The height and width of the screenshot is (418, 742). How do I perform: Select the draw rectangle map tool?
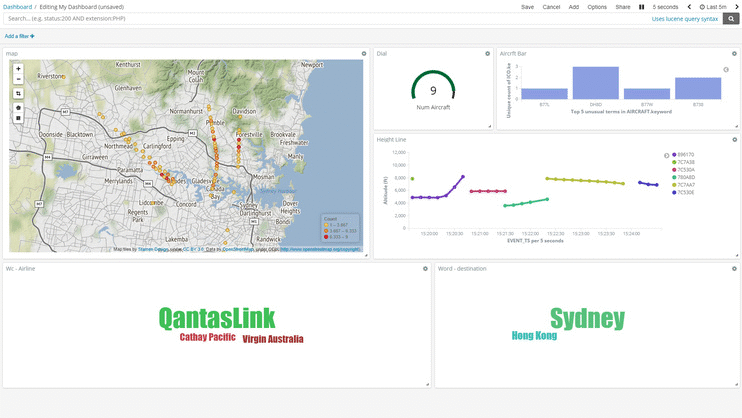(18, 118)
